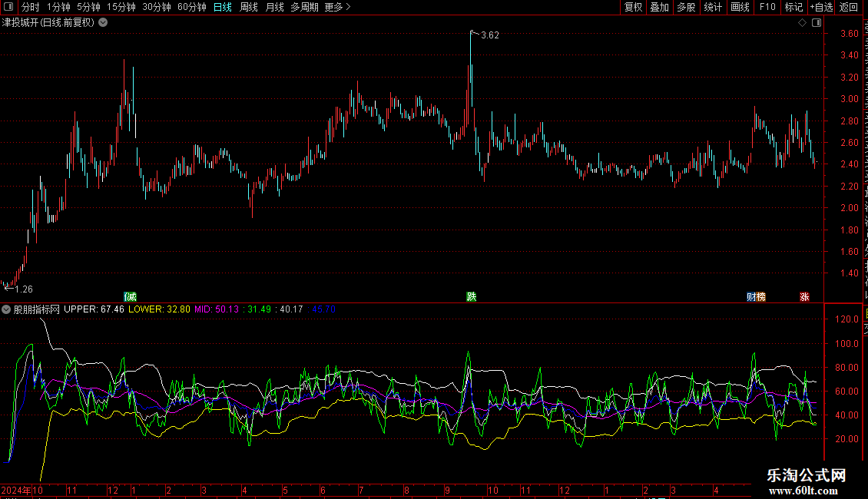Image resolution: width=868 pixels, height=499 pixels.
Task: Click the 叠加 overlay button
Action: click(659, 7)
